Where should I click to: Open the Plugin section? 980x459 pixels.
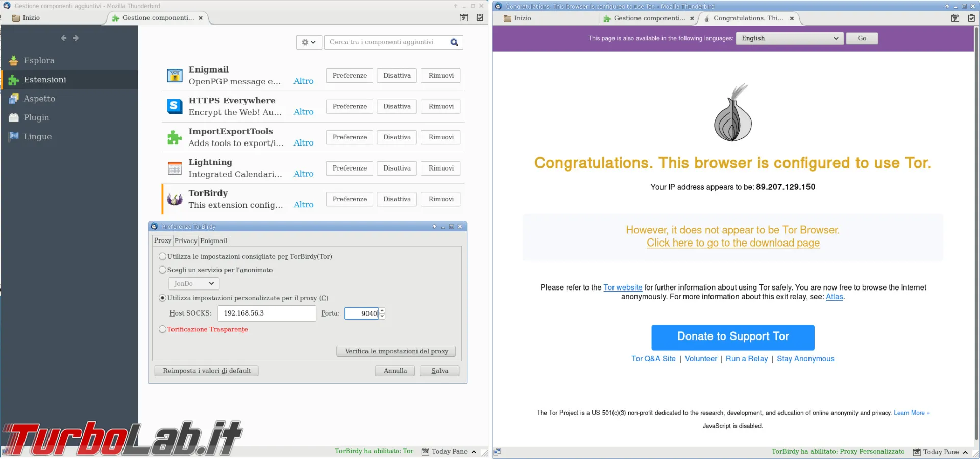(x=69, y=117)
